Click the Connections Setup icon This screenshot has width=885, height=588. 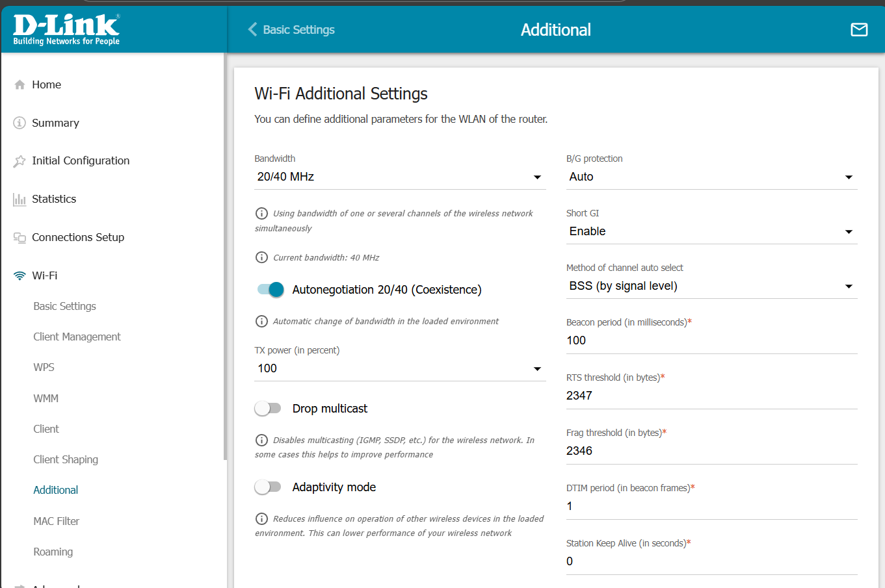point(20,238)
